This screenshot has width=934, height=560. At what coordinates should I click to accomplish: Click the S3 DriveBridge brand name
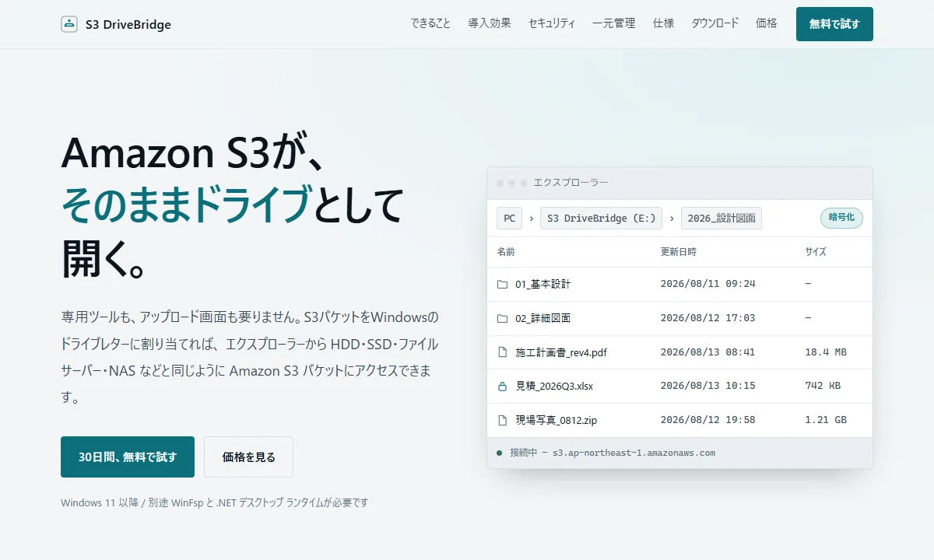point(128,24)
